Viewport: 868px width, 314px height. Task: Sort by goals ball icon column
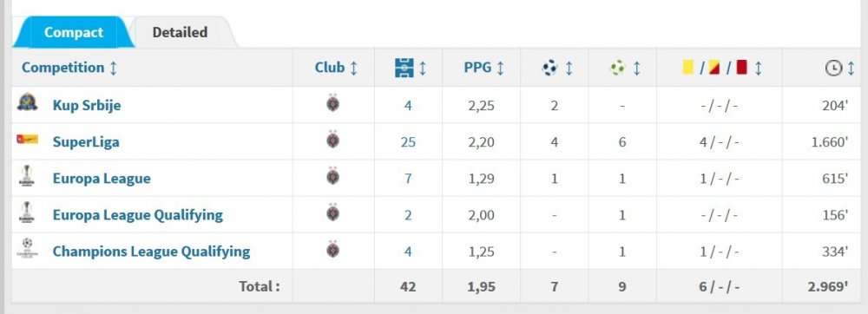click(x=557, y=68)
